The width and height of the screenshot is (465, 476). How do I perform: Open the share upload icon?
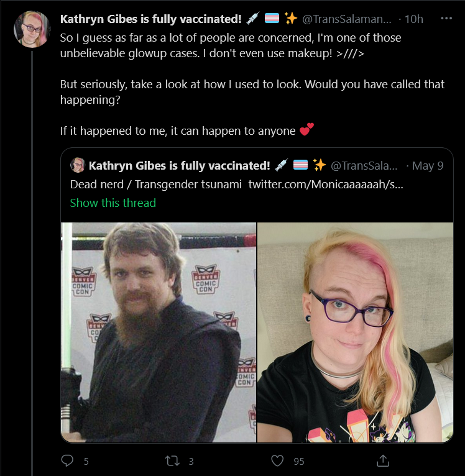coord(383,460)
